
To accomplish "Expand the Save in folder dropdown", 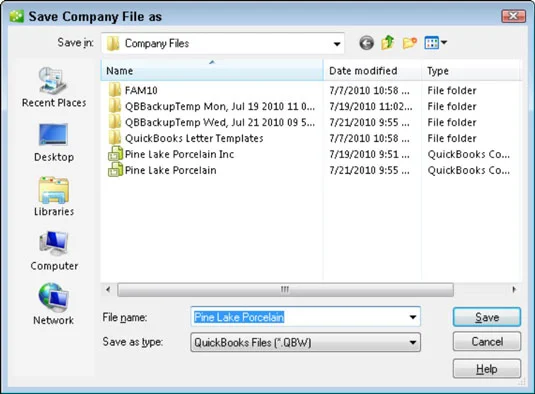I will pos(337,44).
